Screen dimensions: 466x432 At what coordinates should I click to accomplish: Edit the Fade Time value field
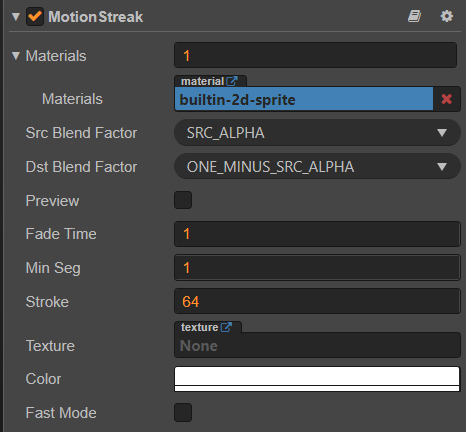coord(317,234)
